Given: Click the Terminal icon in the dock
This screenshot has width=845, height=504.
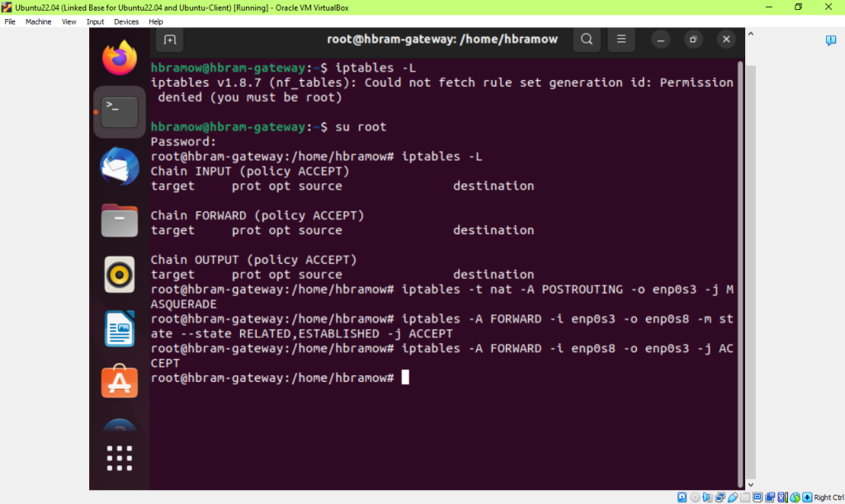Looking at the screenshot, I should coord(119,112).
